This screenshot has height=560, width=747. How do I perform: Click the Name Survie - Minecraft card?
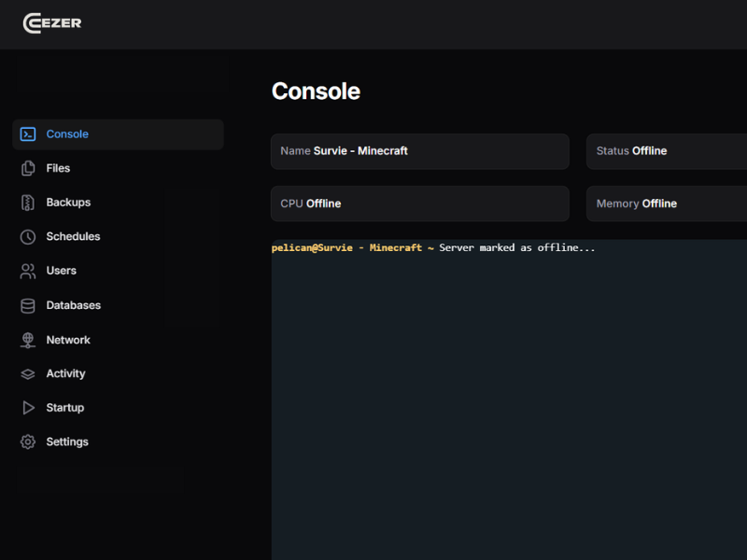pyautogui.click(x=419, y=151)
